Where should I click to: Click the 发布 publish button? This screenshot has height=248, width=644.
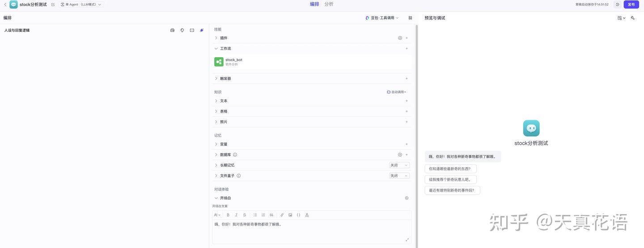coord(631,4)
